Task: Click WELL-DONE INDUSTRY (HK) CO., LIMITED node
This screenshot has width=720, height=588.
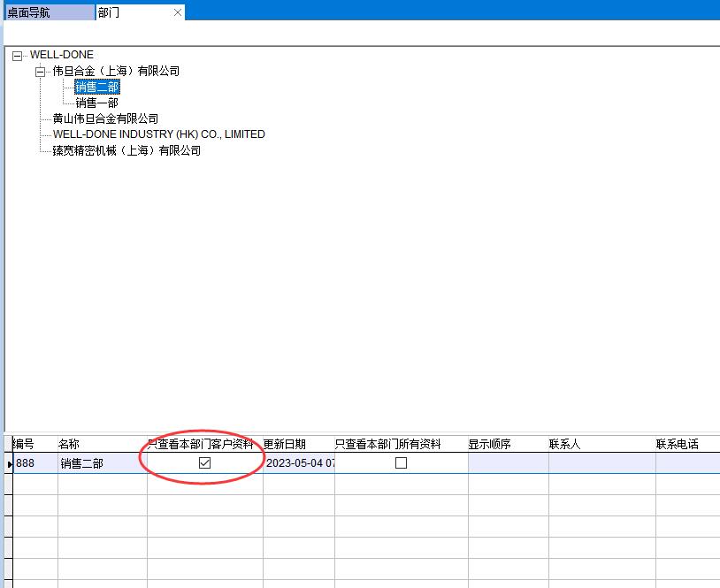Action: (x=158, y=134)
